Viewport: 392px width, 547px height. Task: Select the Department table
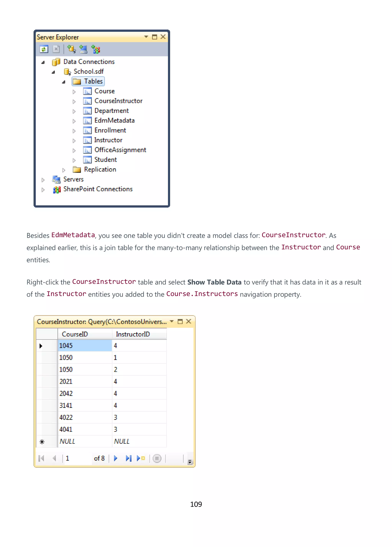pos(111,111)
